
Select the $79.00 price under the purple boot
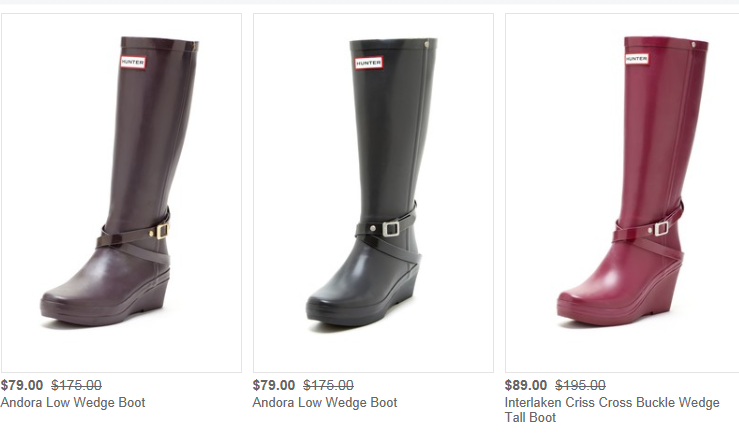22,385
